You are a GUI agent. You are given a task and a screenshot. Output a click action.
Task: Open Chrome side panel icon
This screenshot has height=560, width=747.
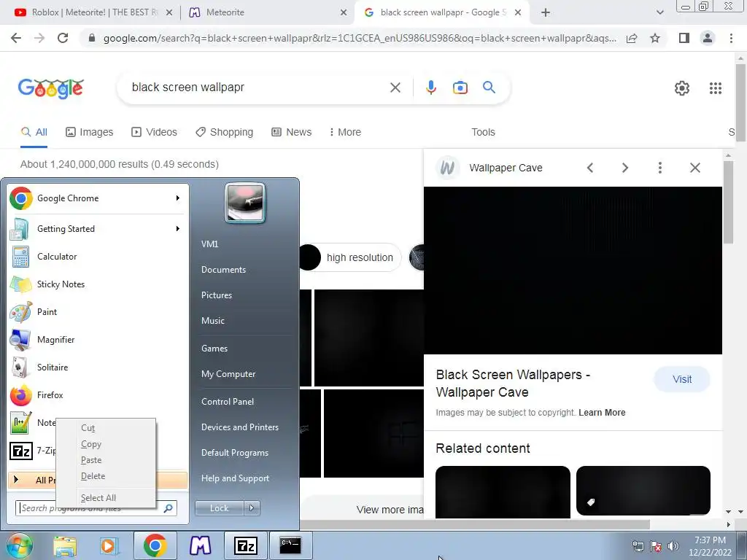pyautogui.click(x=684, y=38)
